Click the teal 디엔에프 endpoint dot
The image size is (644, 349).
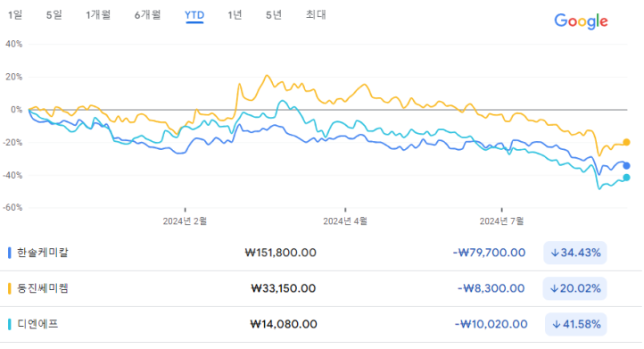tap(626, 178)
